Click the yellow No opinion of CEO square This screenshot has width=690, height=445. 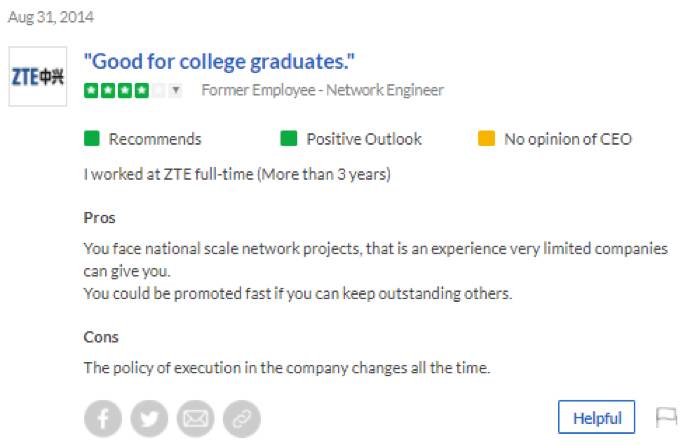click(487, 139)
